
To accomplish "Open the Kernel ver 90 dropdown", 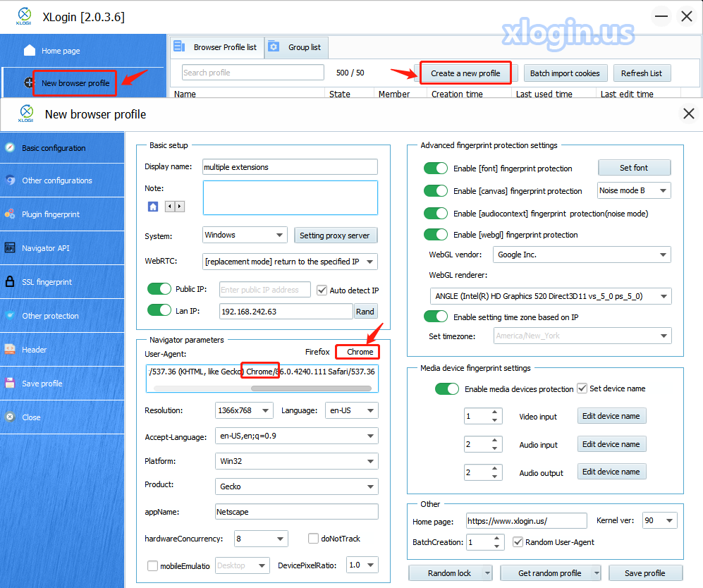I will click(659, 520).
